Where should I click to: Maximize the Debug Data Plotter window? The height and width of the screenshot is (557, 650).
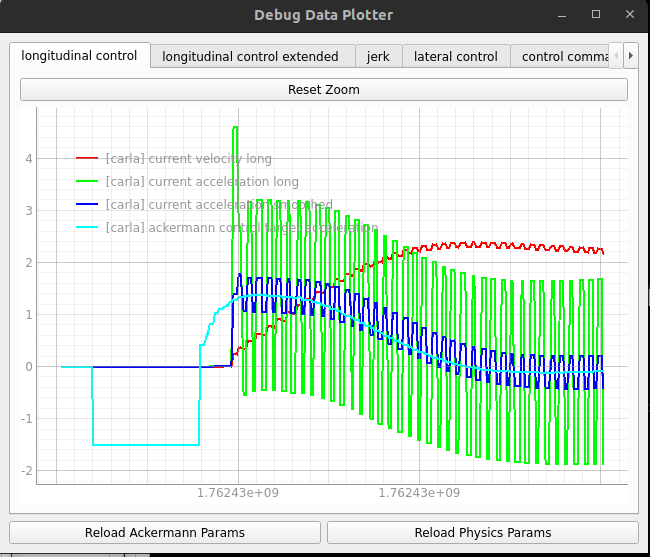pos(596,14)
